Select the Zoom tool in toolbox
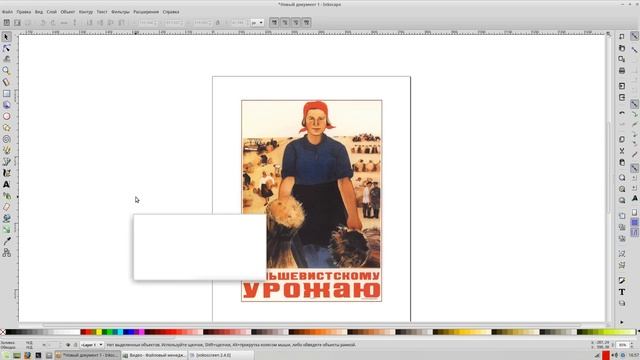640x360 pixels. tap(7, 71)
